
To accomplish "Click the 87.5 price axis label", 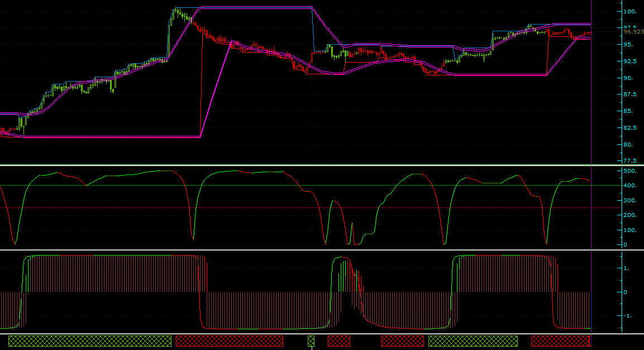I will (x=630, y=94).
